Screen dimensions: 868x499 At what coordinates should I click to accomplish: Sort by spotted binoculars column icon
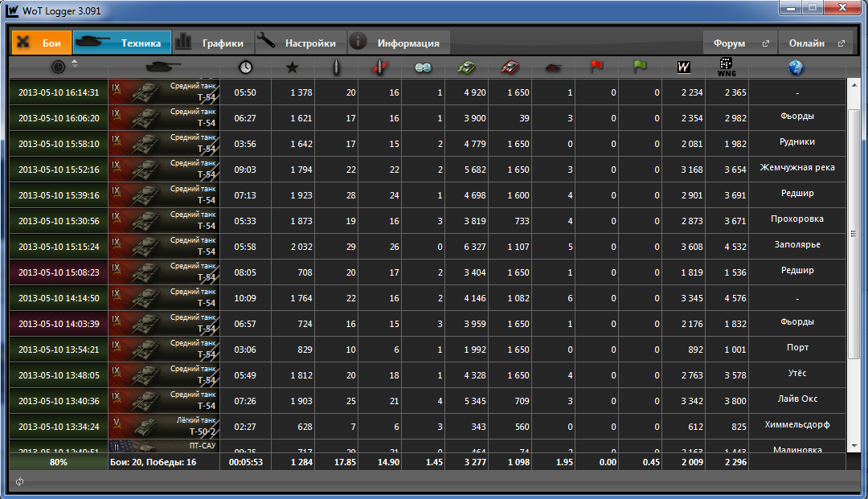pos(423,67)
